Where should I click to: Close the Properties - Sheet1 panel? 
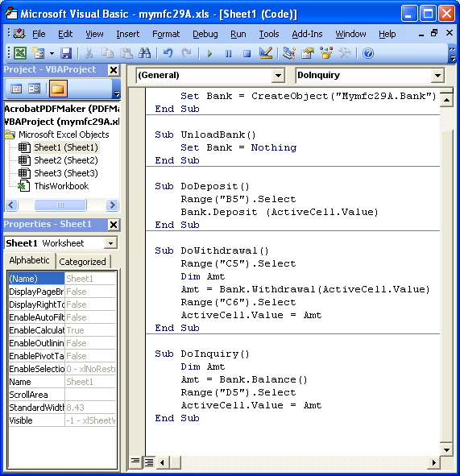(114, 225)
